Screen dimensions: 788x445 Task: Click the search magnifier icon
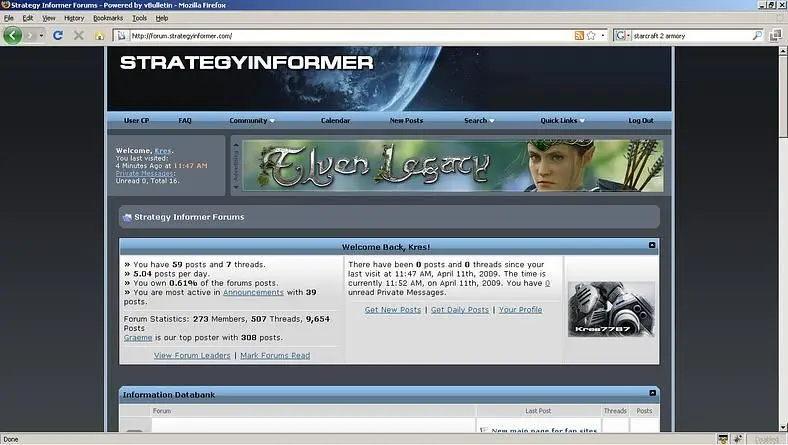757,36
